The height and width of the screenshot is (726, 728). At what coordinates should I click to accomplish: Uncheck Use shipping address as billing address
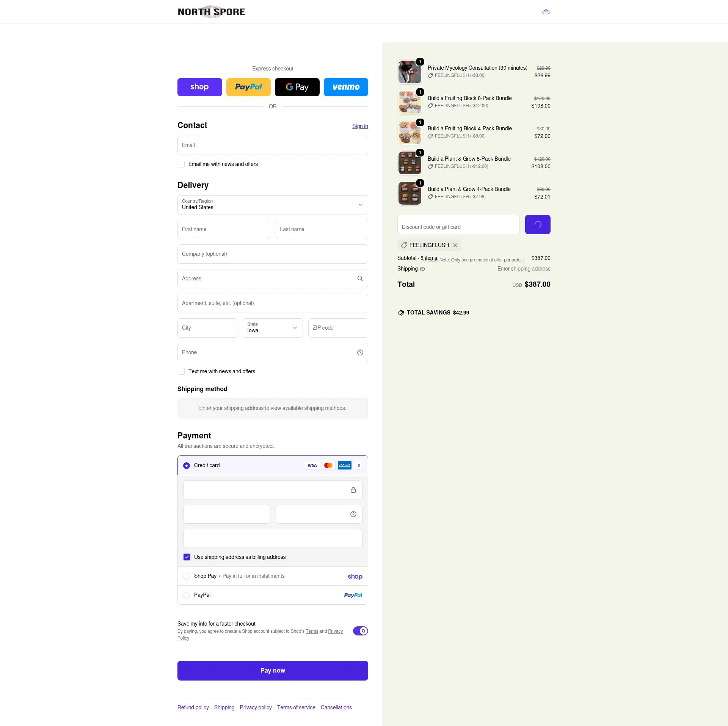pyautogui.click(x=187, y=557)
